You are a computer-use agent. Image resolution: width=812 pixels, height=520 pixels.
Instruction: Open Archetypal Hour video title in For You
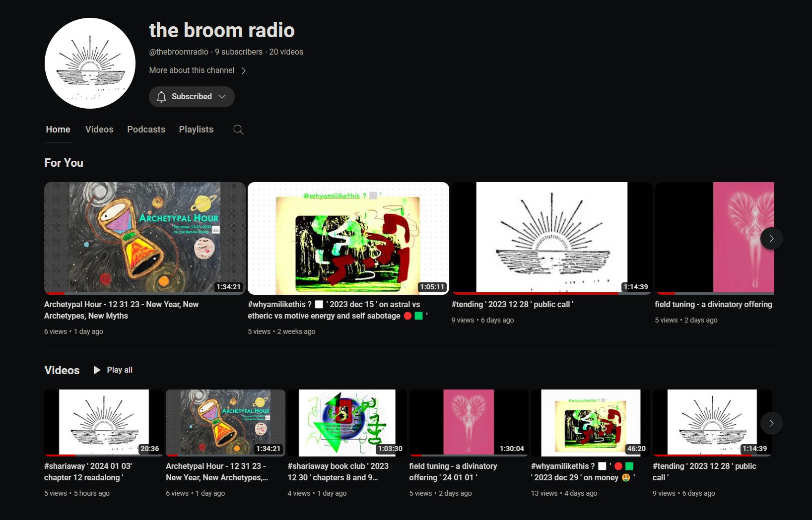(x=121, y=310)
